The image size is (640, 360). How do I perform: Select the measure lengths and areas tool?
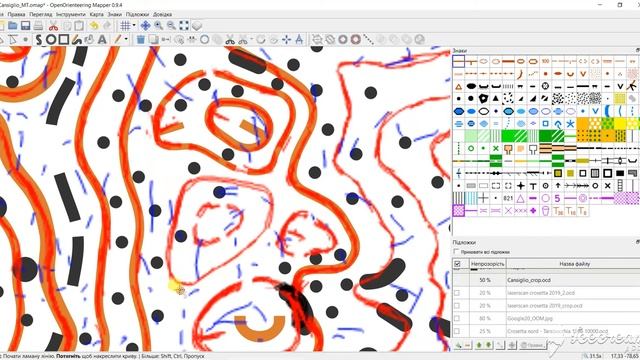299,40
